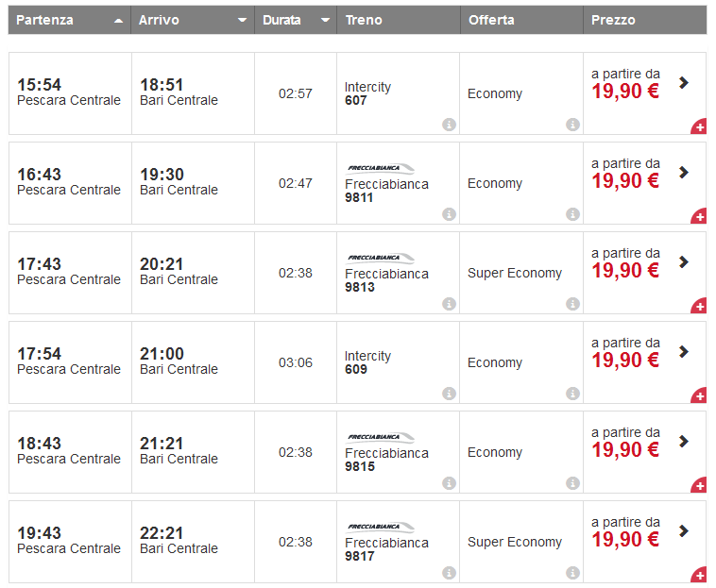
Task: Click red plus icon on 18:43 train row
Action: [699, 486]
